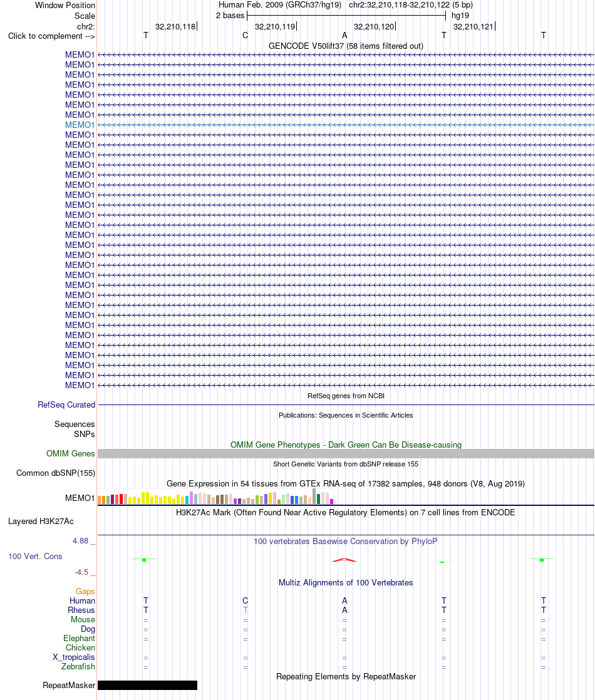Image resolution: width=595 pixels, height=700 pixels.
Task: Open 'Publications: Sequences in Scientific Articles' title
Action: click(346, 415)
